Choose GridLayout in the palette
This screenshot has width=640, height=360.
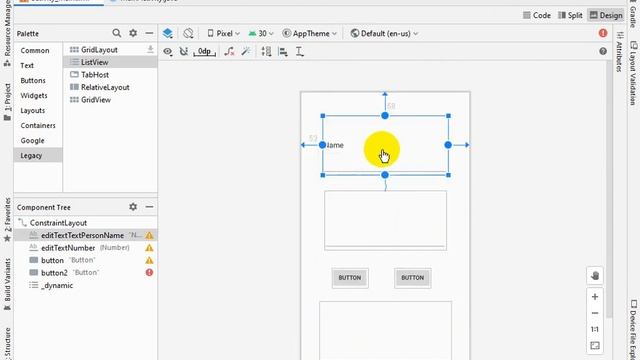coord(99,50)
